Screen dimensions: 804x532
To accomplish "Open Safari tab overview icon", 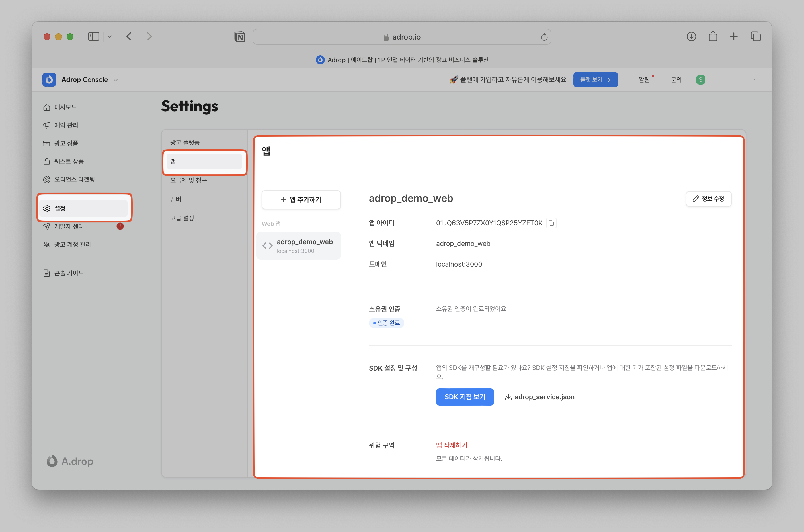I will [x=756, y=36].
